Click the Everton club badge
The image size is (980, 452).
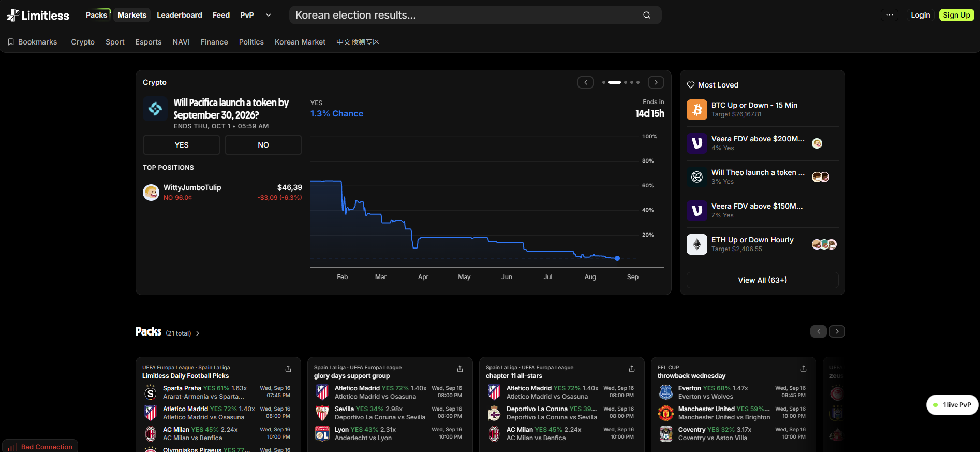click(666, 392)
